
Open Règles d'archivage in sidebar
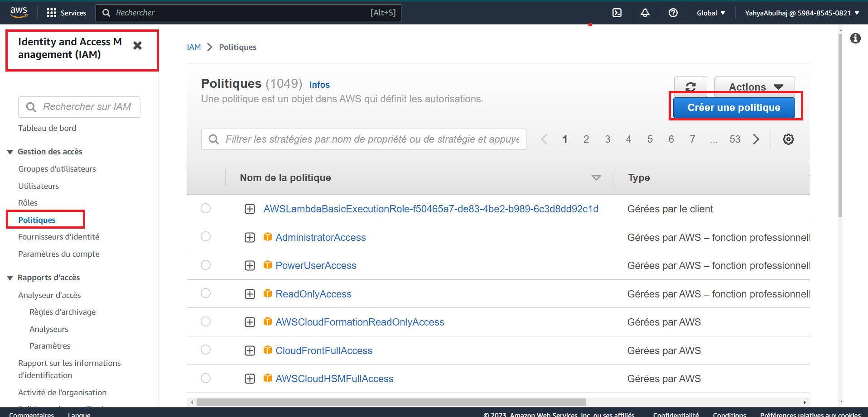(x=63, y=312)
